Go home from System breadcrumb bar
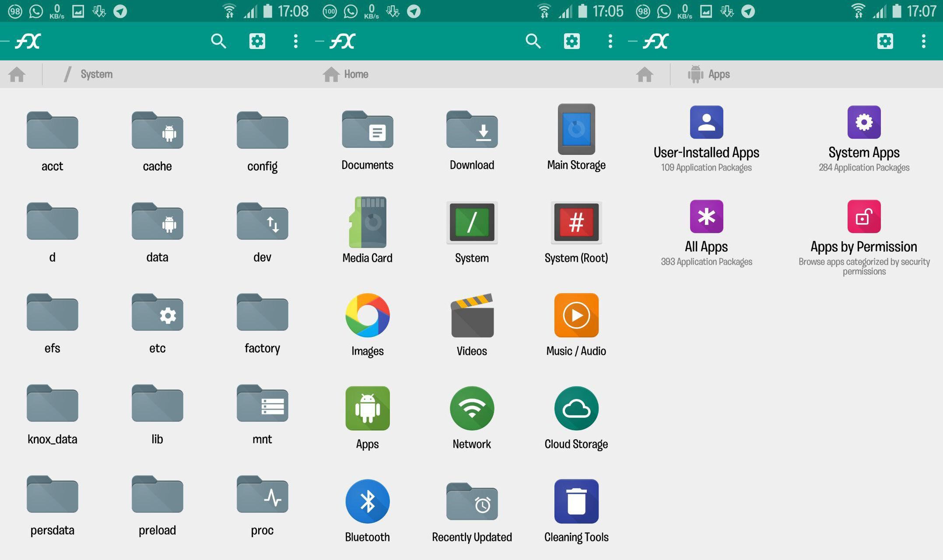This screenshot has height=560, width=943. 17,74
